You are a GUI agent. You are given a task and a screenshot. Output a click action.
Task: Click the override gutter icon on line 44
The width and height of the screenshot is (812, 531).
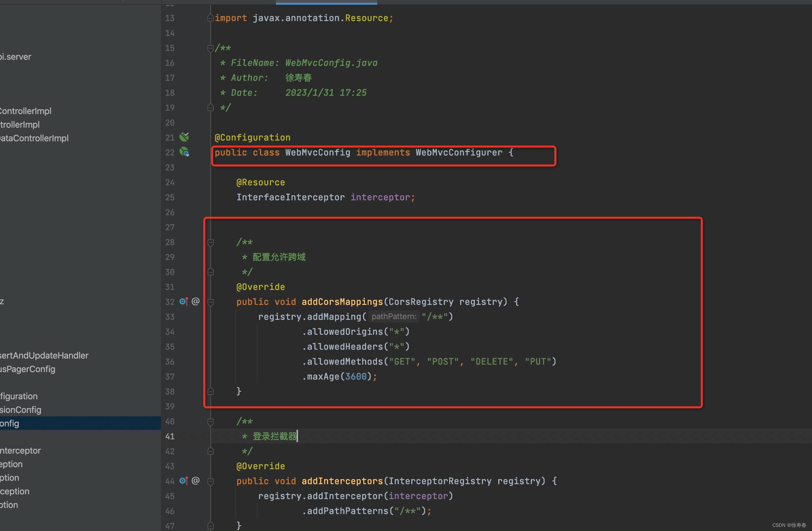click(x=184, y=480)
